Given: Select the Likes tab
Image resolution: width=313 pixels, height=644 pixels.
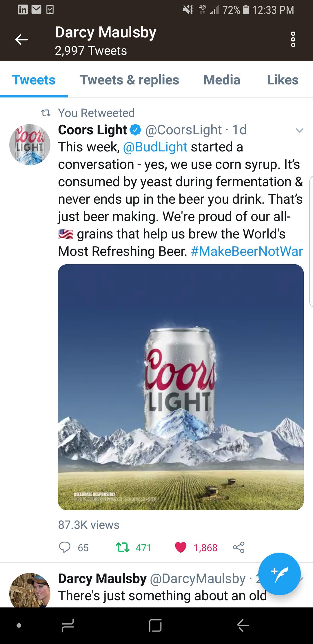Looking at the screenshot, I should (282, 80).
